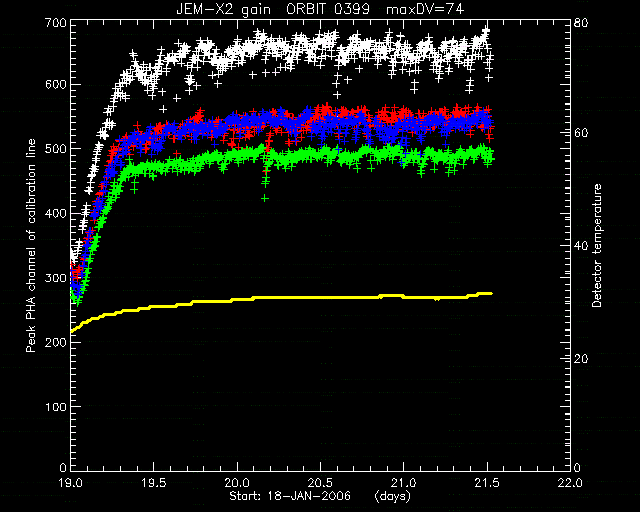Click the 600 tick label on left axis
The image size is (640, 512).
click(x=56, y=85)
